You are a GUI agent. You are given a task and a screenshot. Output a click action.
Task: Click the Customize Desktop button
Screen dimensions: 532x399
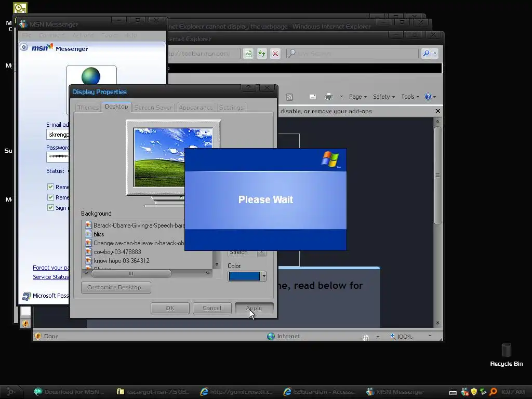pyautogui.click(x=116, y=287)
